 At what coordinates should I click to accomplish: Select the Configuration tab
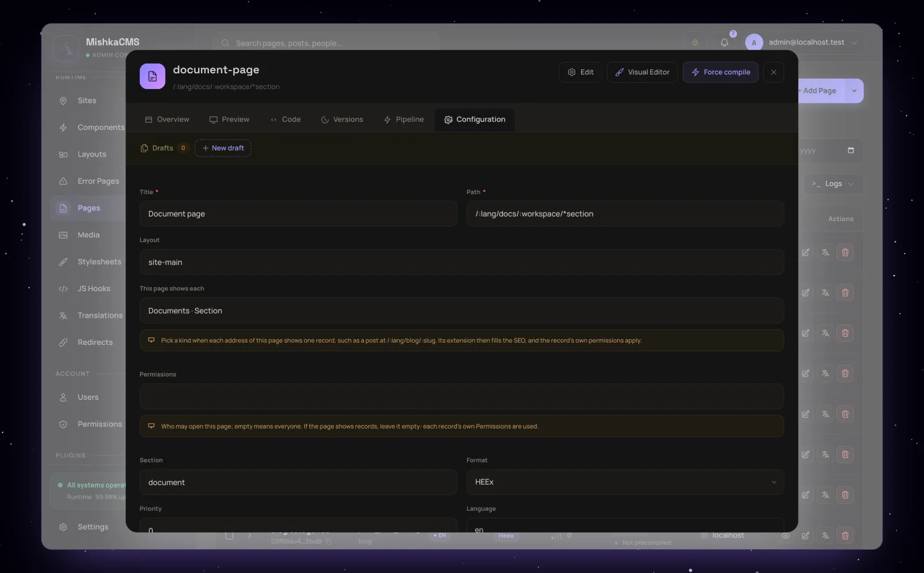[475, 120]
